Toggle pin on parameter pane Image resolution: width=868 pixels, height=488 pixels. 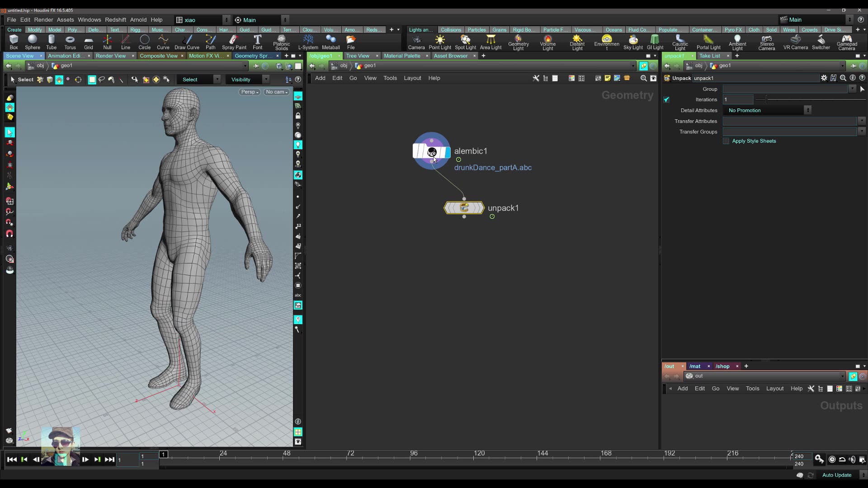coord(853,66)
